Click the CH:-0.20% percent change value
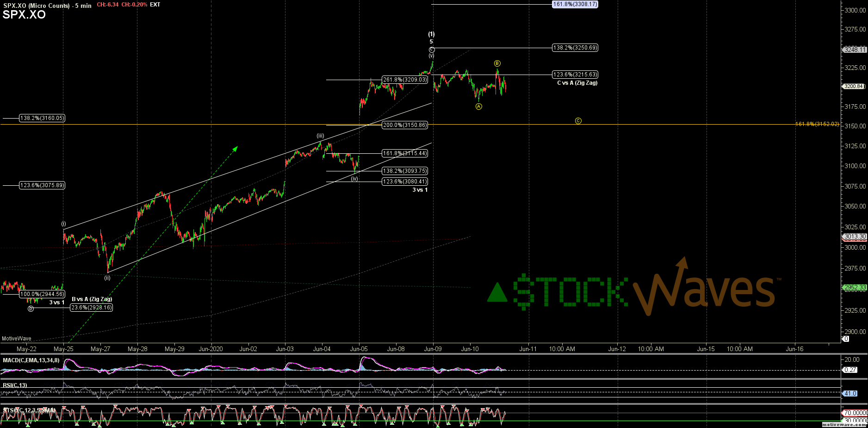 [135, 5]
